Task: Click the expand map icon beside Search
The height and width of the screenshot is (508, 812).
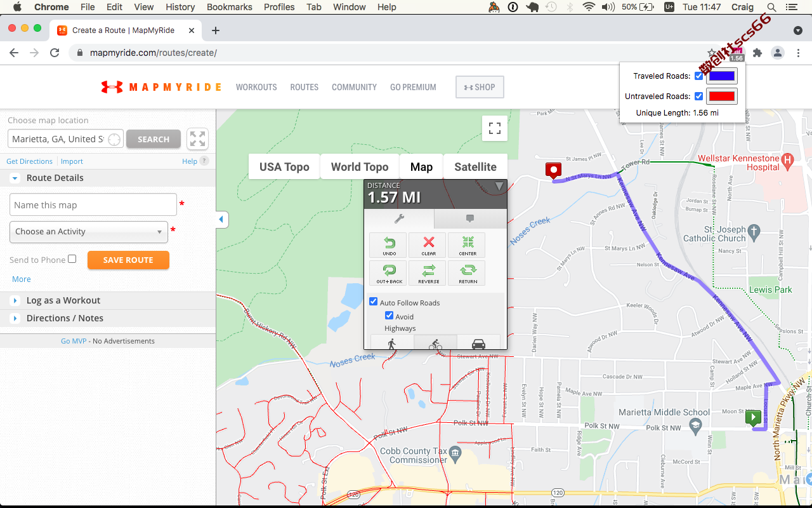Action: pos(198,139)
